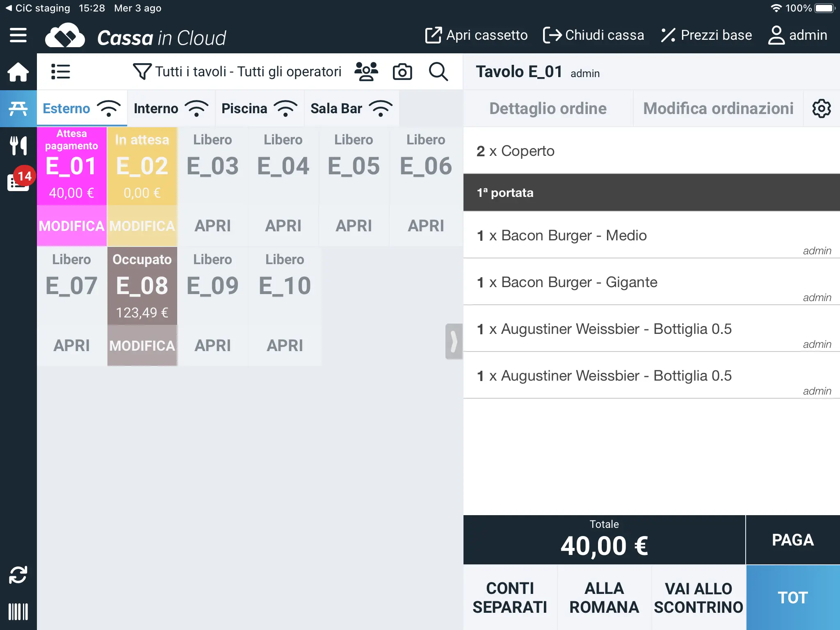This screenshot has width=840, height=630.
Task: Open the restaurant fork and knife section
Action: pyautogui.click(x=18, y=146)
